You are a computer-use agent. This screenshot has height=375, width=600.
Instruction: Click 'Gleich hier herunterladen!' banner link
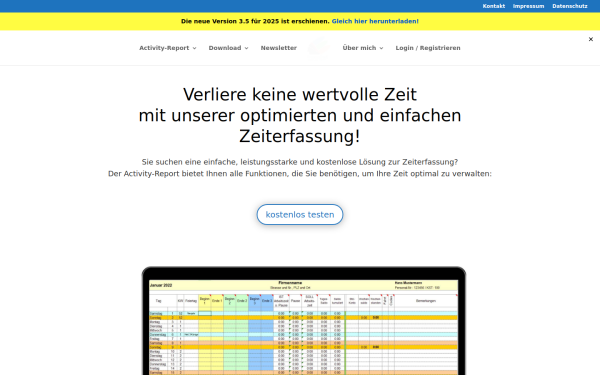coord(375,21)
